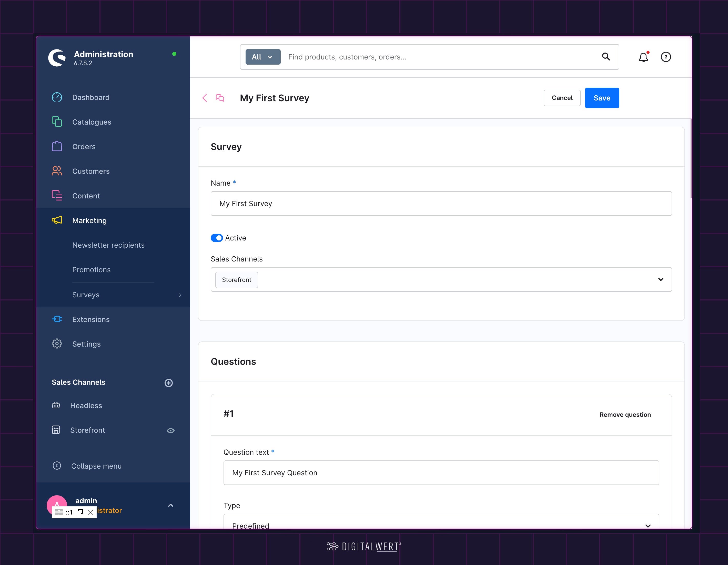Screen dimensions: 728x565
Task: Click the Headless basket icon
Action: (x=56, y=405)
